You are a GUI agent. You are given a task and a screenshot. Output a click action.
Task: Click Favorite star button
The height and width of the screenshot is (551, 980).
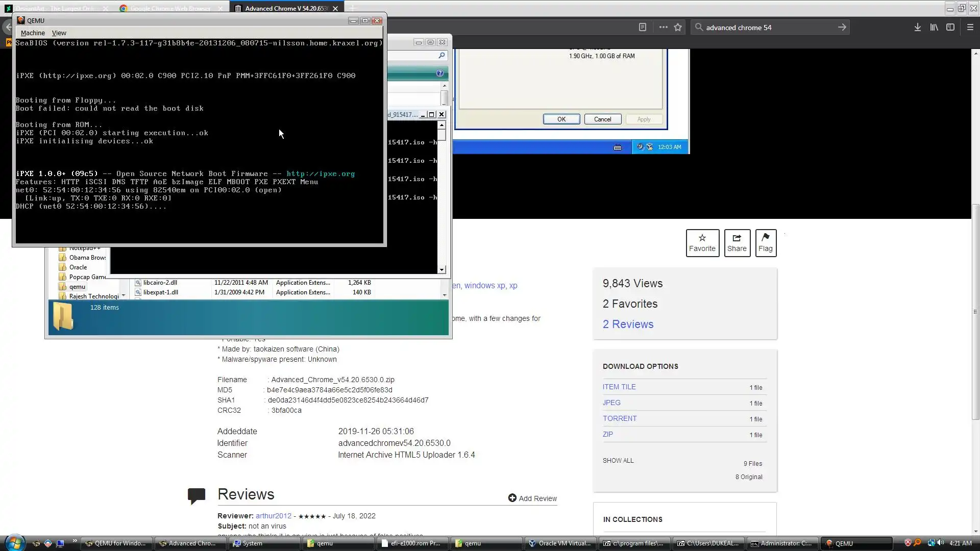pyautogui.click(x=702, y=243)
